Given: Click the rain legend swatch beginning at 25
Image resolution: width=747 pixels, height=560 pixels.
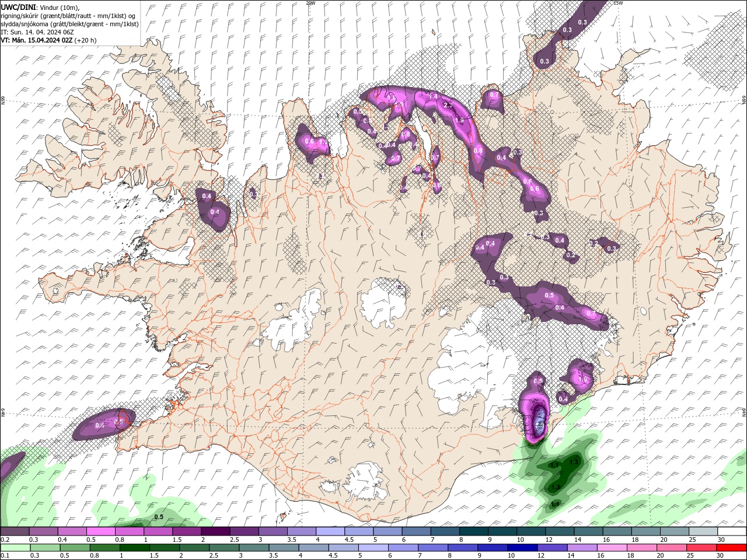Looking at the screenshot, I should (701, 548).
